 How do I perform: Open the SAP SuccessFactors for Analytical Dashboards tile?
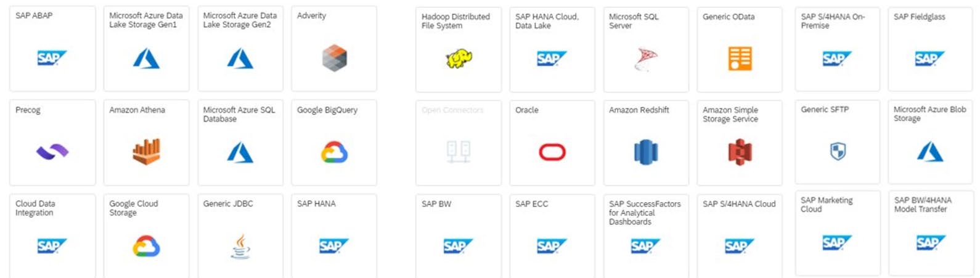pos(645,235)
